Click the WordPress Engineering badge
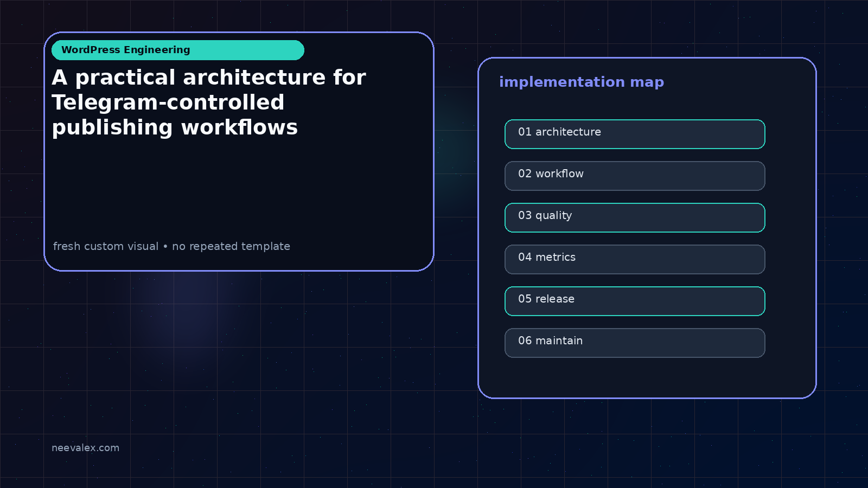The image size is (868, 488). tap(178, 50)
